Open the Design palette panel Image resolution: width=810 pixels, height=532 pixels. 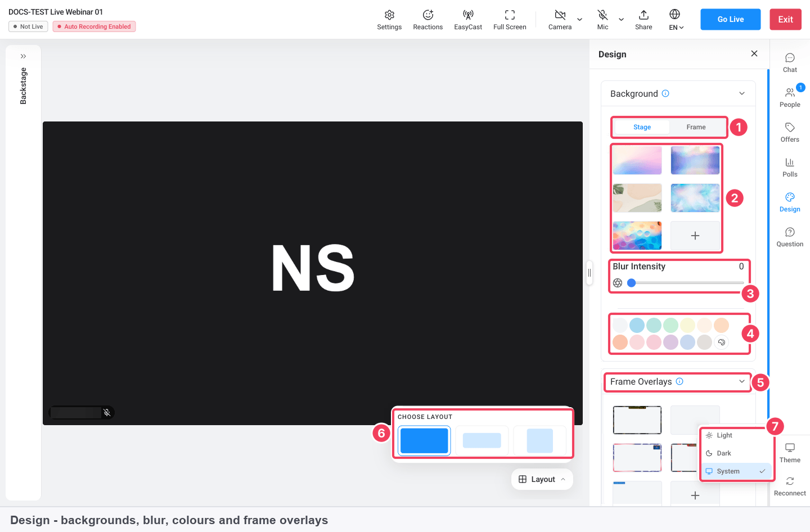coord(790,202)
